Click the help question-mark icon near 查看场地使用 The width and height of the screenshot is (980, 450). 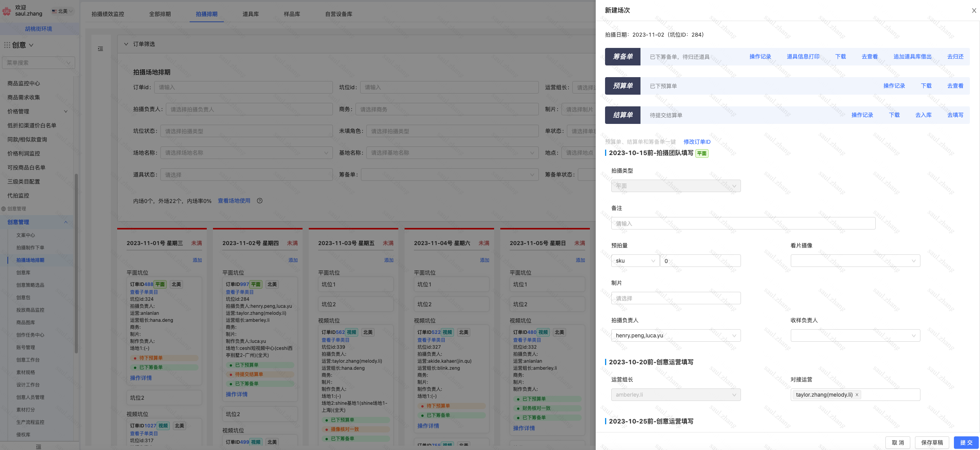(260, 201)
